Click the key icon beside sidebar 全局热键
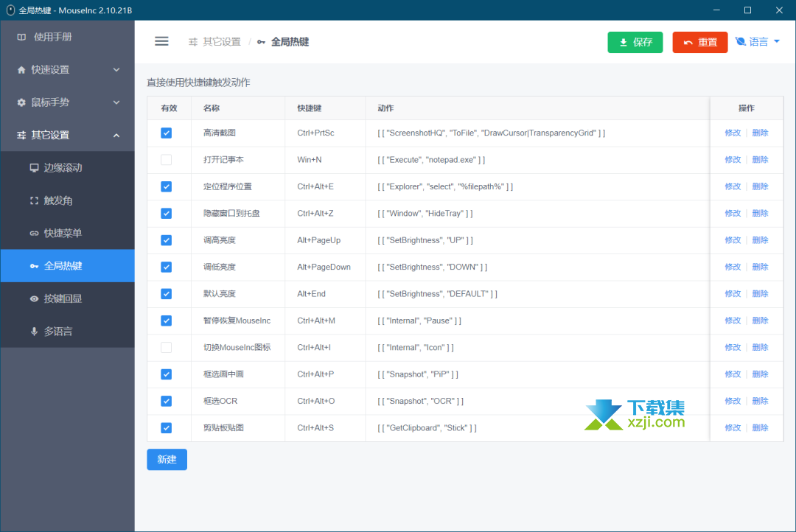The image size is (796, 532). coord(34,266)
